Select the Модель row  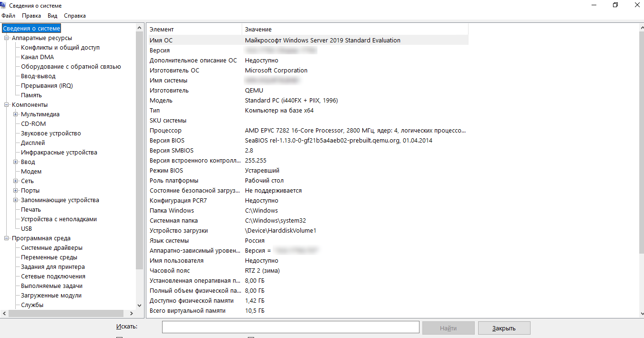point(307,101)
